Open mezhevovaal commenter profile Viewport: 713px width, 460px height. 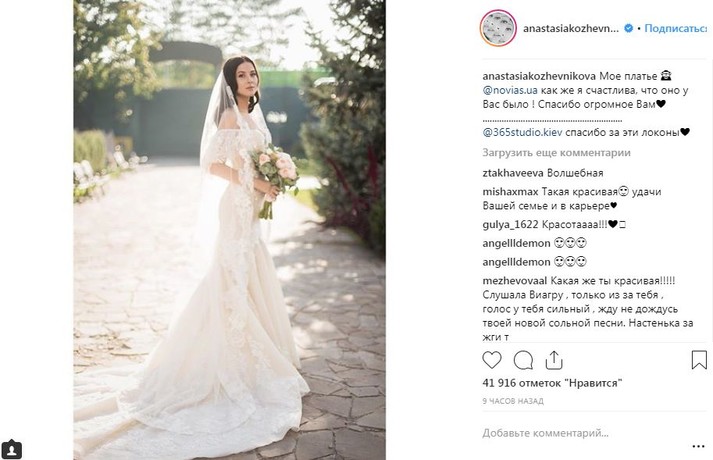click(x=515, y=281)
